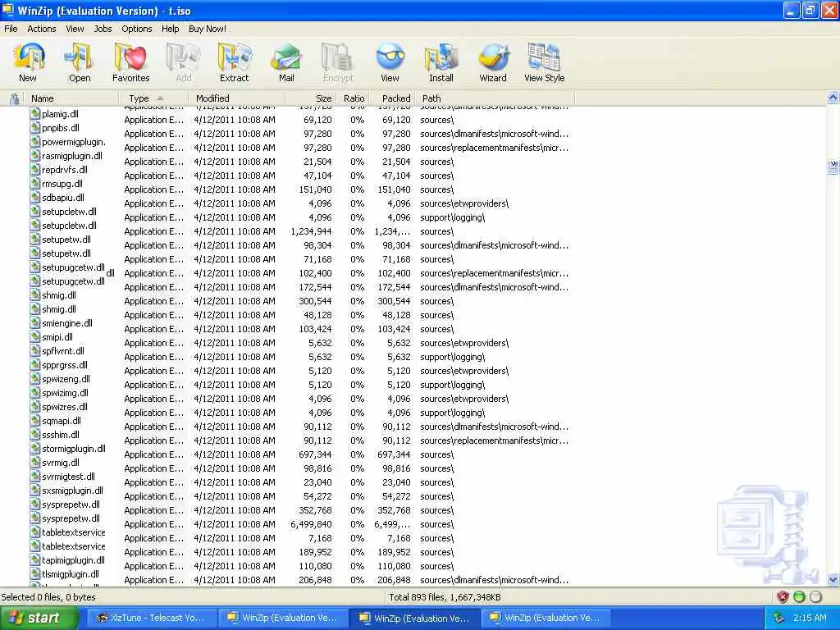Open the File menu
Image resolution: width=840 pixels, height=630 pixels.
coord(11,29)
